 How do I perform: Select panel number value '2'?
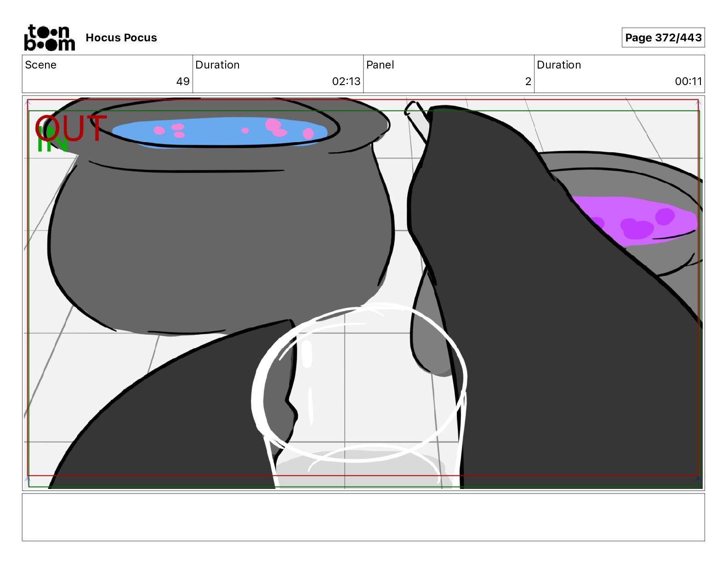coord(528,81)
